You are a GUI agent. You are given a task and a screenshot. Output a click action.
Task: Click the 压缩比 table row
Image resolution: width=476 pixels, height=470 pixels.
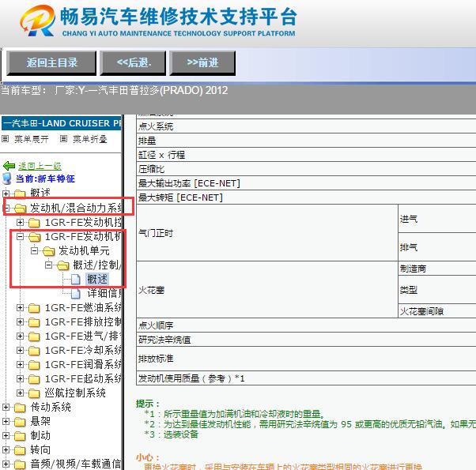pos(306,169)
